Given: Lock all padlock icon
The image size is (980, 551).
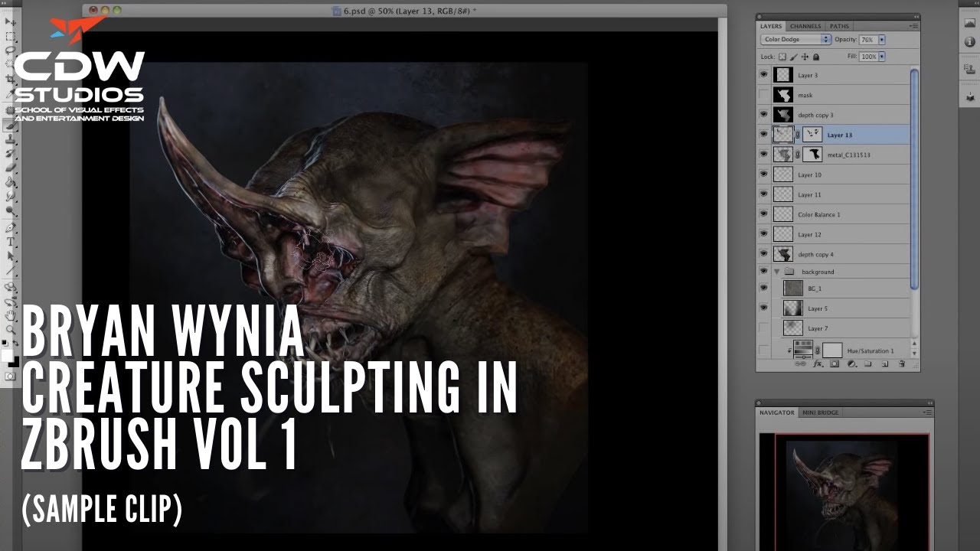Looking at the screenshot, I should click(816, 57).
